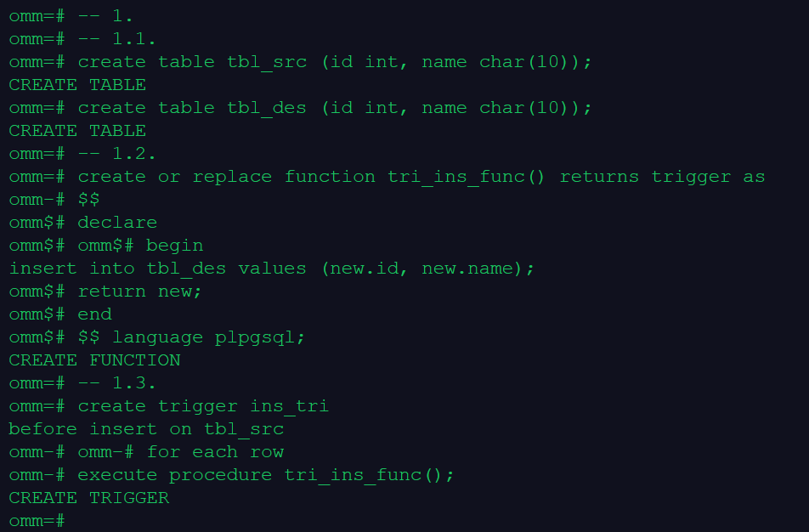Click the 'create table tbl_des' command line

[300, 108]
